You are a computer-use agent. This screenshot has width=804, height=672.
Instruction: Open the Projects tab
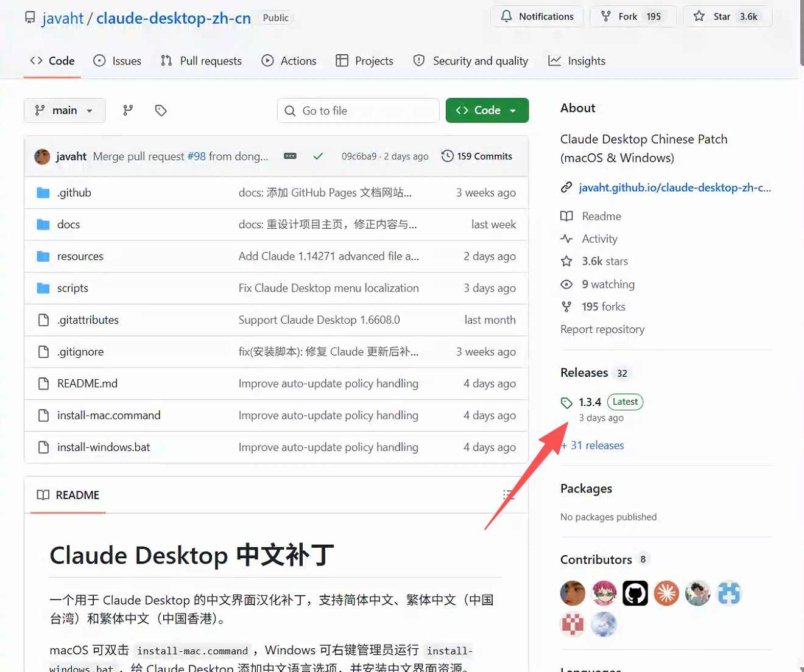[364, 61]
